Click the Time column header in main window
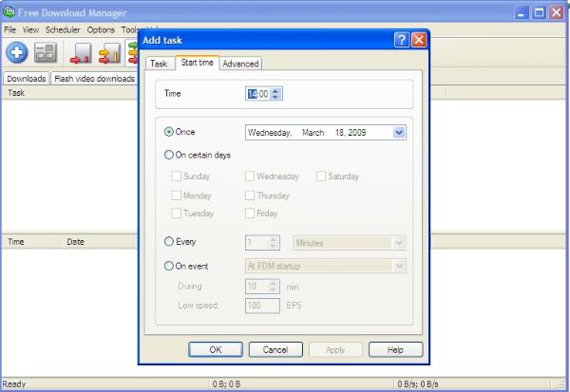This screenshot has height=392, width=570. tap(31, 242)
